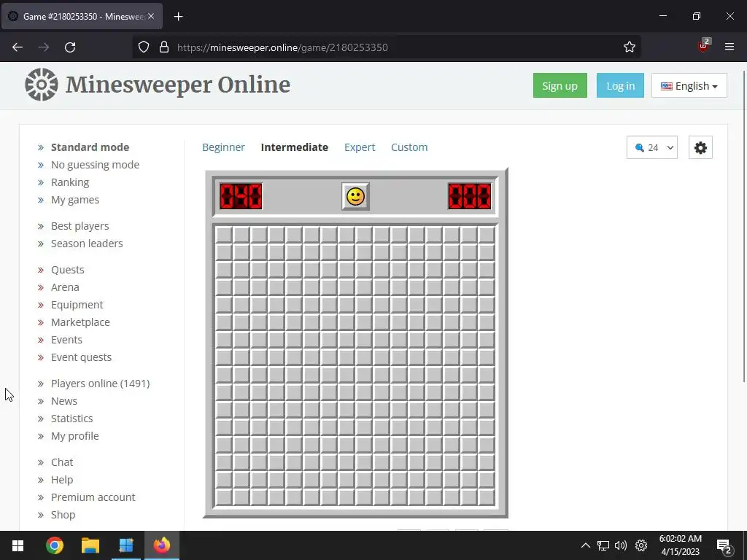
Task: Select the Beginner difficulty
Action: pos(223,147)
